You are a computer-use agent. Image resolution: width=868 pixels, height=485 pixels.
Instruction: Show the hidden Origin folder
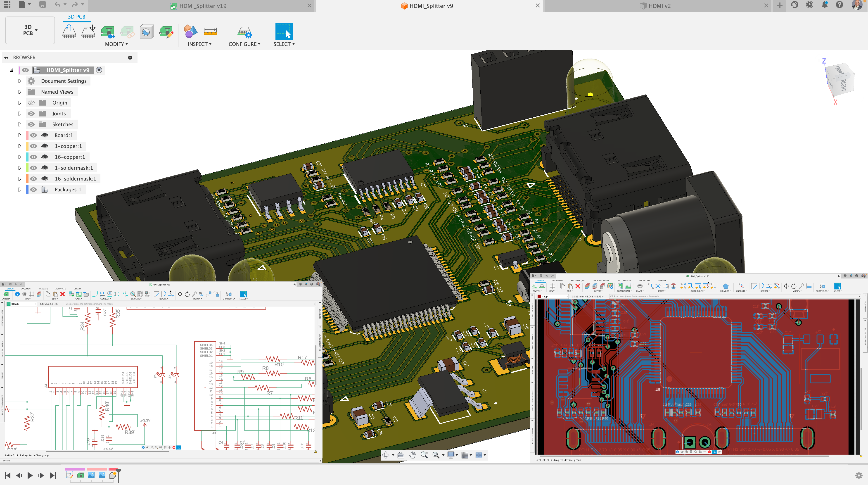tap(31, 103)
